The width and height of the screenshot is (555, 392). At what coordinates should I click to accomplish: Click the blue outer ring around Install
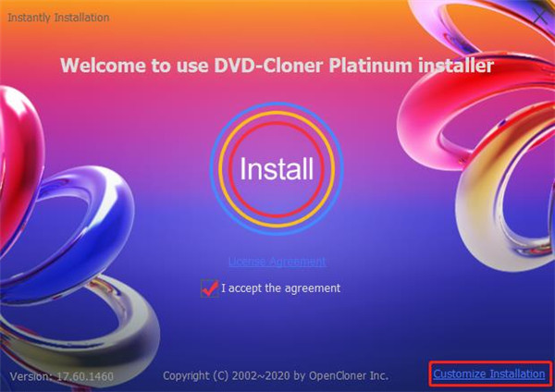coord(277,104)
